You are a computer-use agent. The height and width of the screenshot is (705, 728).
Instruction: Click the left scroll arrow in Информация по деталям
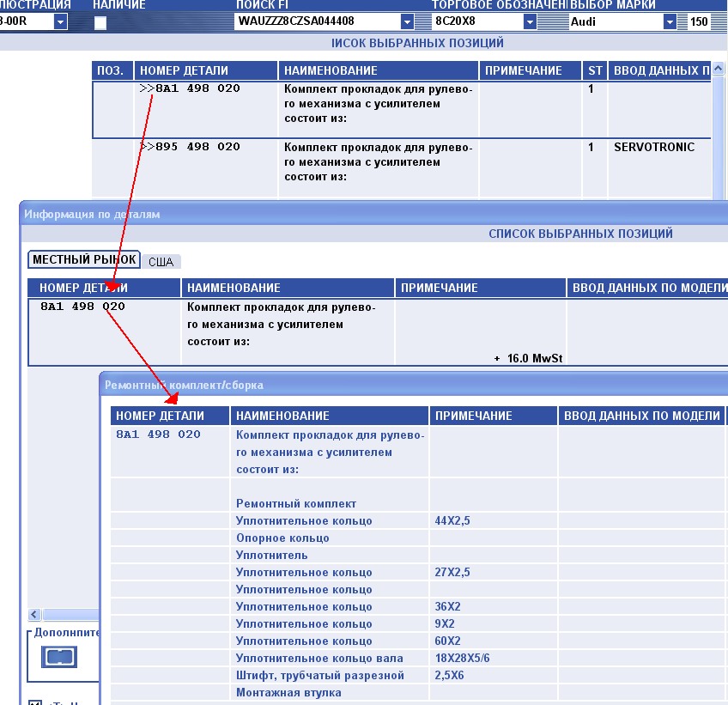[x=34, y=615]
